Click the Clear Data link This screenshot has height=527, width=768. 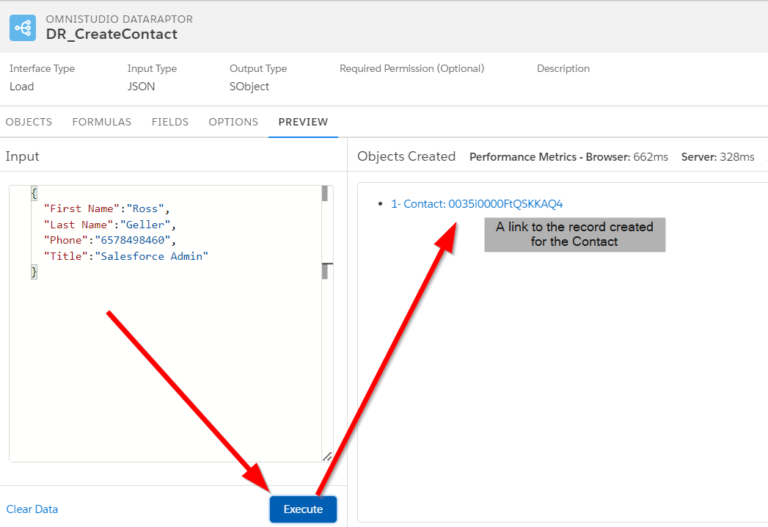click(x=32, y=509)
